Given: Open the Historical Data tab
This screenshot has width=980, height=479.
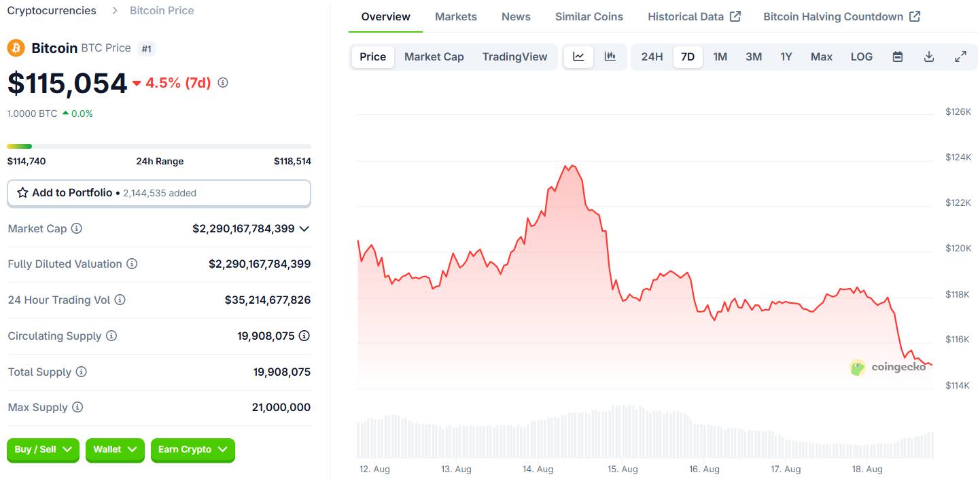Looking at the screenshot, I should coord(694,16).
